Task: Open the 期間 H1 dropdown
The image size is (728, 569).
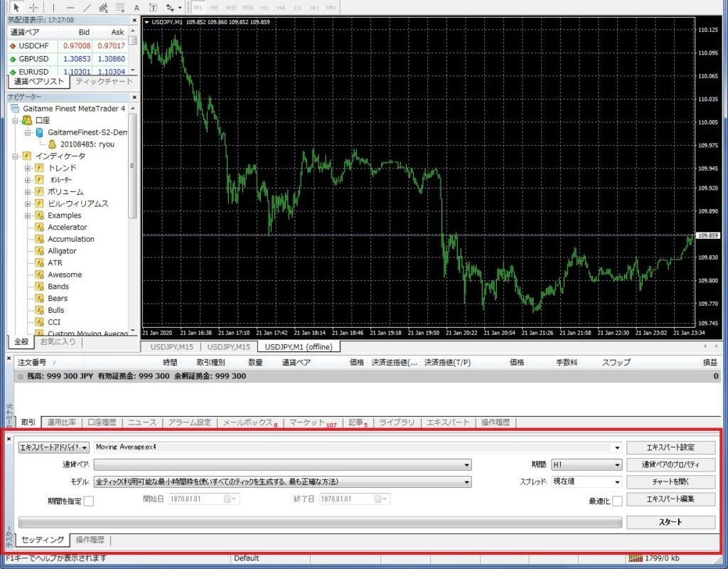Action: (x=587, y=464)
